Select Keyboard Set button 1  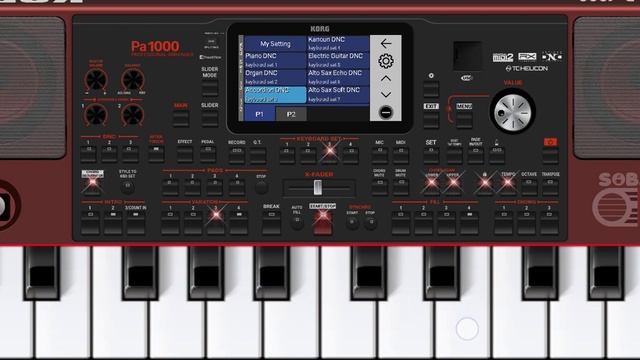287,156
